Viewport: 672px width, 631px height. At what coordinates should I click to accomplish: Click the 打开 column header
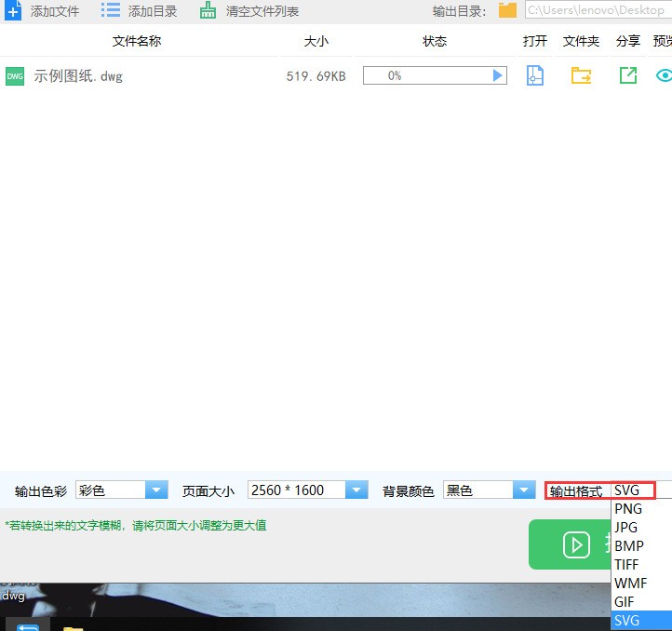[x=535, y=41]
